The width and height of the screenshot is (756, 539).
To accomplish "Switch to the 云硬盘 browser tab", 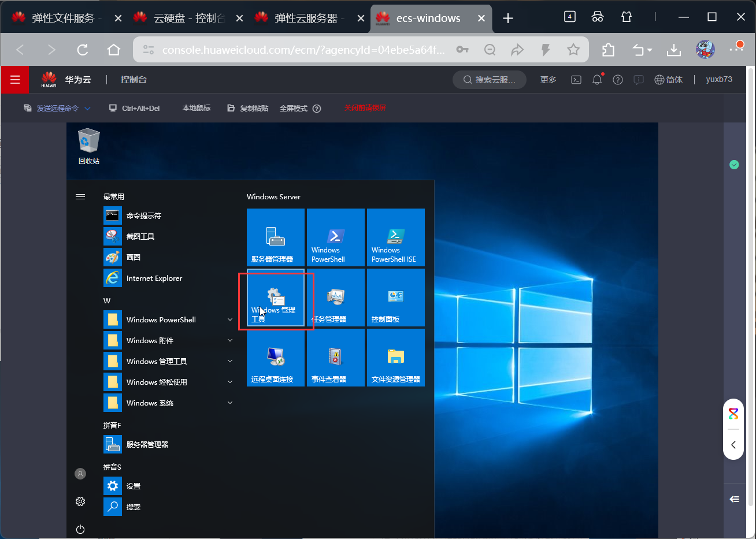I will [x=188, y=18].
